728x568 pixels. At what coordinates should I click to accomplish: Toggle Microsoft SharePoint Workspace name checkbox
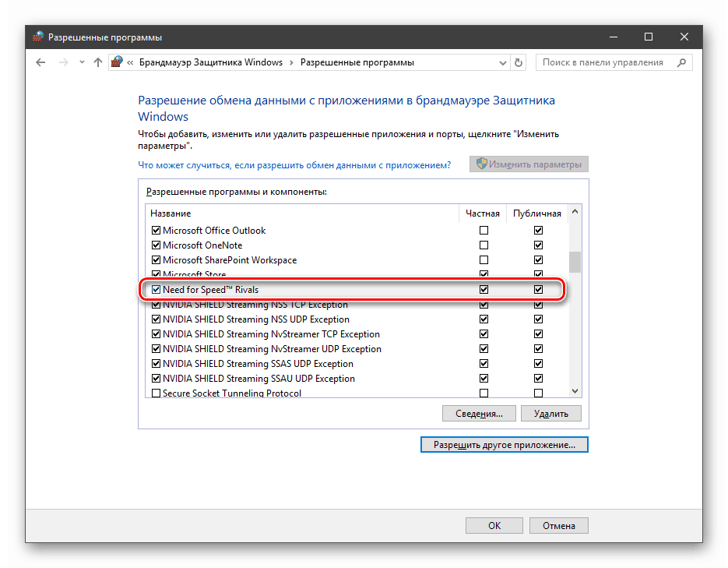point(156,260)
